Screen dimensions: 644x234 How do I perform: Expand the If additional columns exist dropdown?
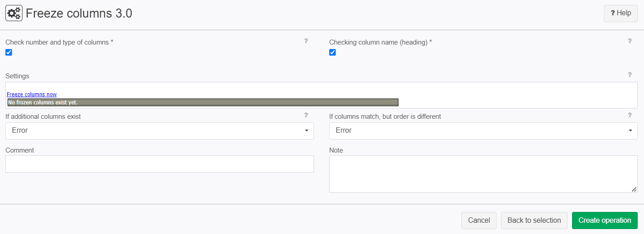[x=160, y=130]
